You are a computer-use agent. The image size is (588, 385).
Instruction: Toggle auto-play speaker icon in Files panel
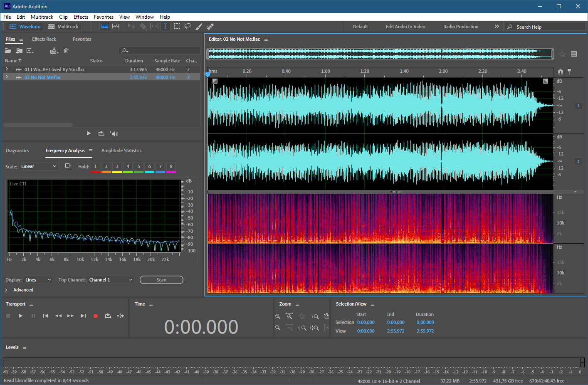click(x=114, y=133)
